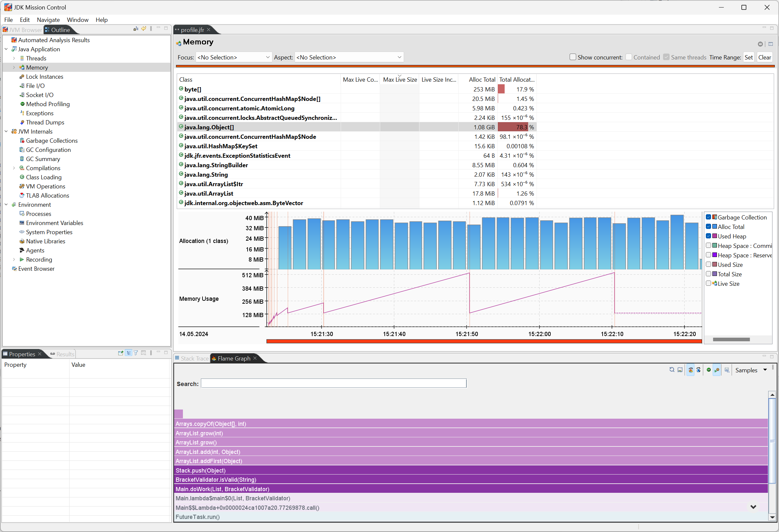Open the Navigate menu
The image size is (779, 532).
[48, 20]
